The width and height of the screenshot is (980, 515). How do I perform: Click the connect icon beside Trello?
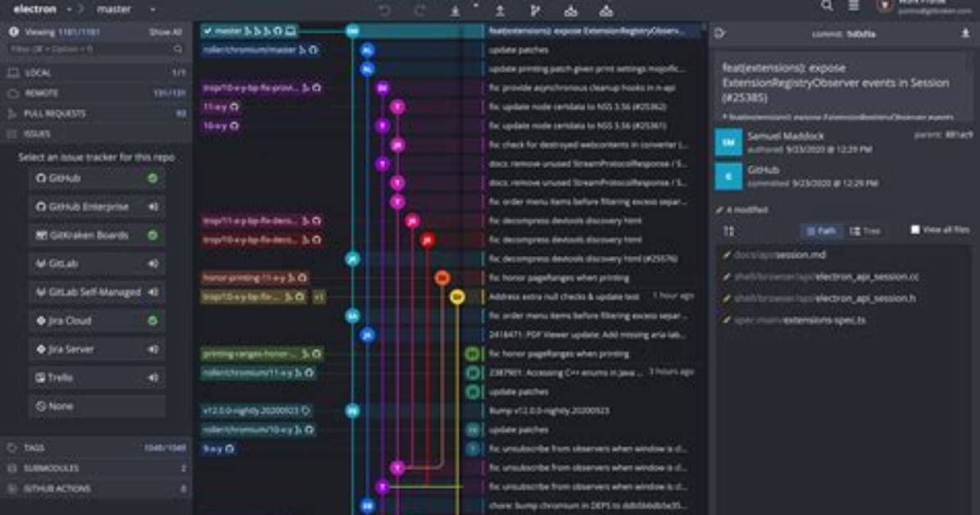(152, 377)
